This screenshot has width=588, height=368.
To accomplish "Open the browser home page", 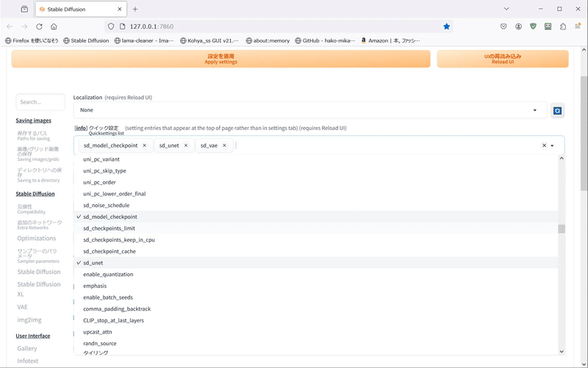I will point(54,26).
